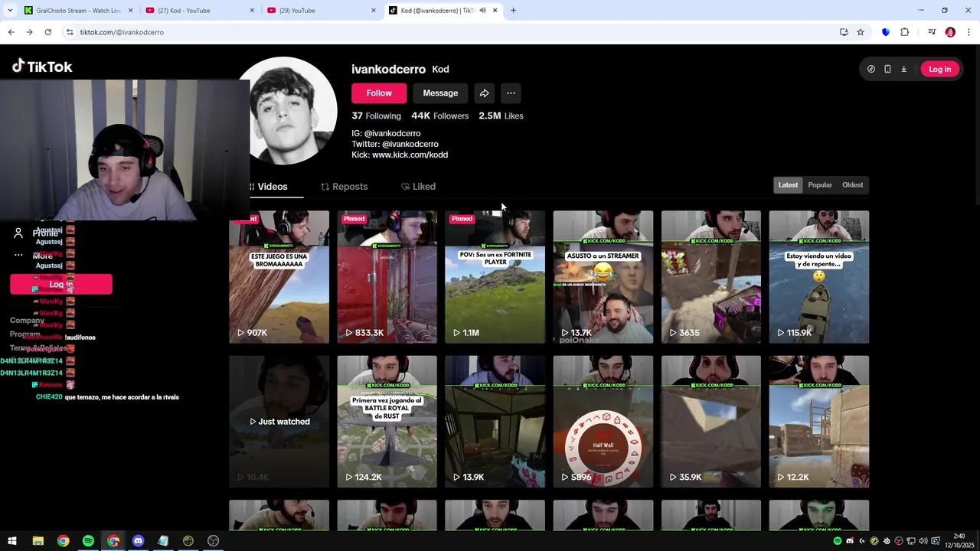Open the pinned video with 833.3K views
The height and width of the screenshot is (551, 980).
387,277
